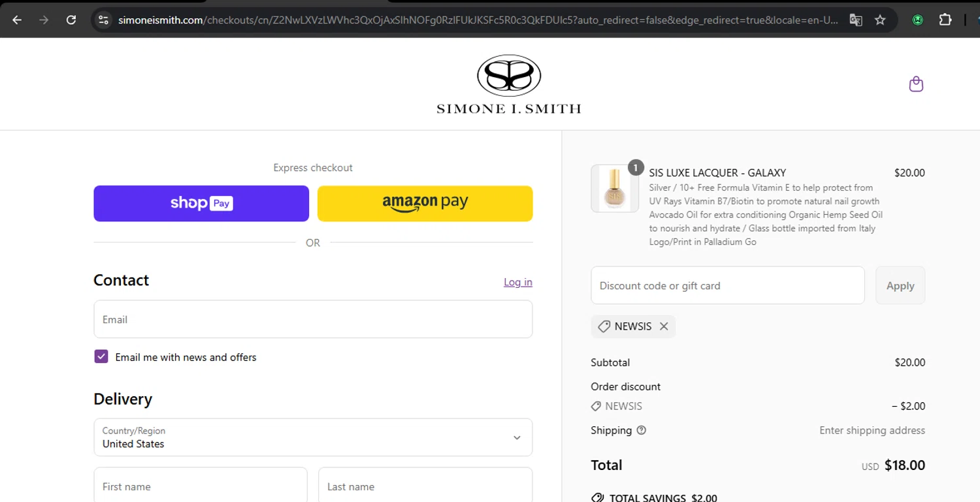Open the Country/Region dropdown

(313, 437)
